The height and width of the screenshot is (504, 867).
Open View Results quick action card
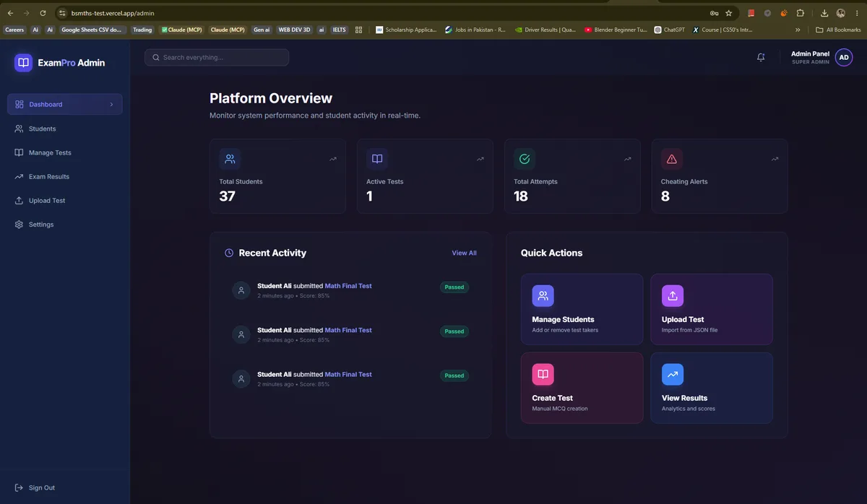[712, 388]
